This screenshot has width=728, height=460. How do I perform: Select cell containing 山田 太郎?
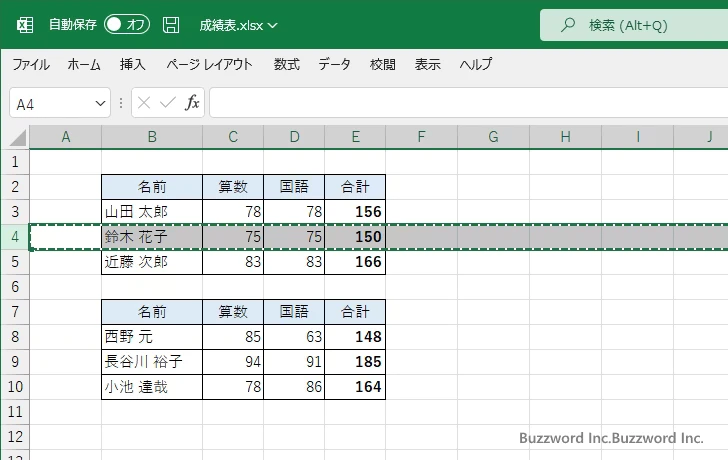pyautogui.click(x=151, y=212)
